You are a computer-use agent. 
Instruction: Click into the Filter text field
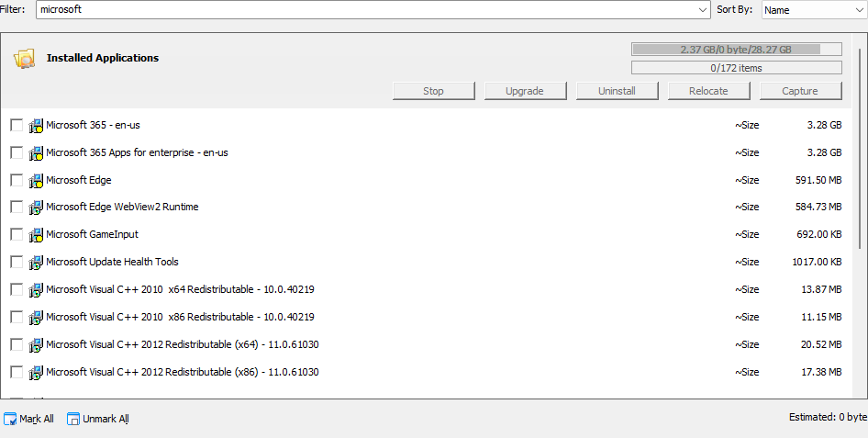pyautogui.click(x=367, y=10)
